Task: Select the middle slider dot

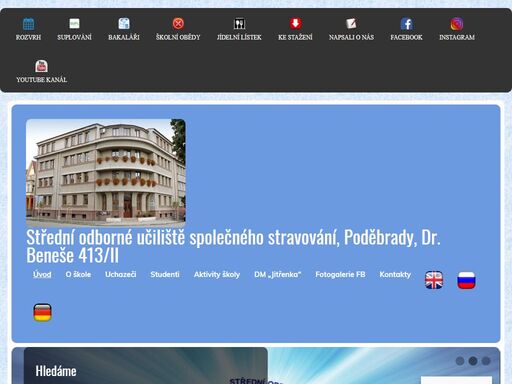Action: pyautogui.click(x=473, y=361)
